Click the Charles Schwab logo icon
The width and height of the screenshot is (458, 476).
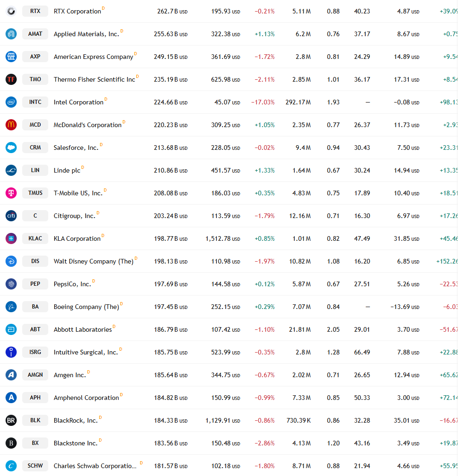(11, 466)
